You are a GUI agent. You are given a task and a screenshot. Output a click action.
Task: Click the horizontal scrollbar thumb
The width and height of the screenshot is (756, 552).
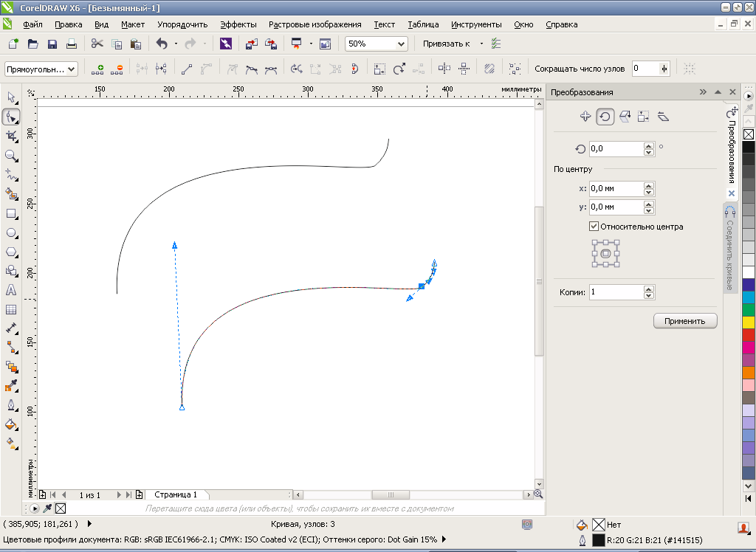click(391, 494)
